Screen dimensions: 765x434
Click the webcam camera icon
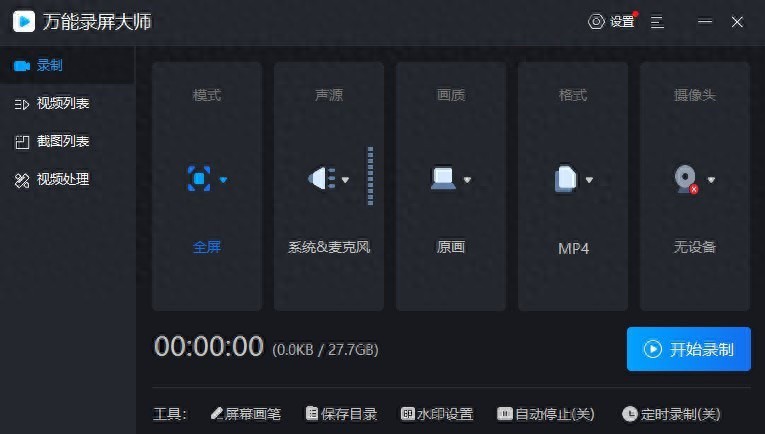coord(686,179)
